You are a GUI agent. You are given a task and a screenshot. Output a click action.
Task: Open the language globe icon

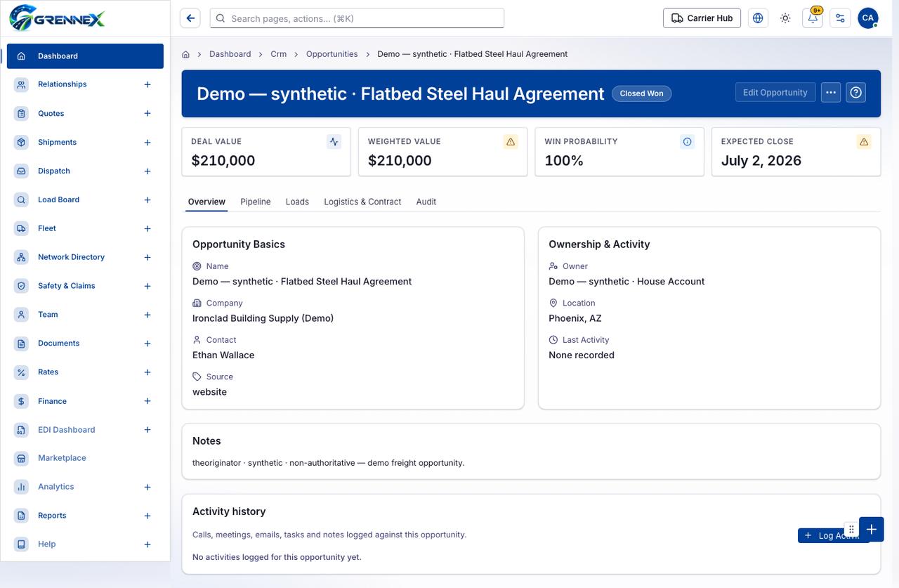point(757,18)
